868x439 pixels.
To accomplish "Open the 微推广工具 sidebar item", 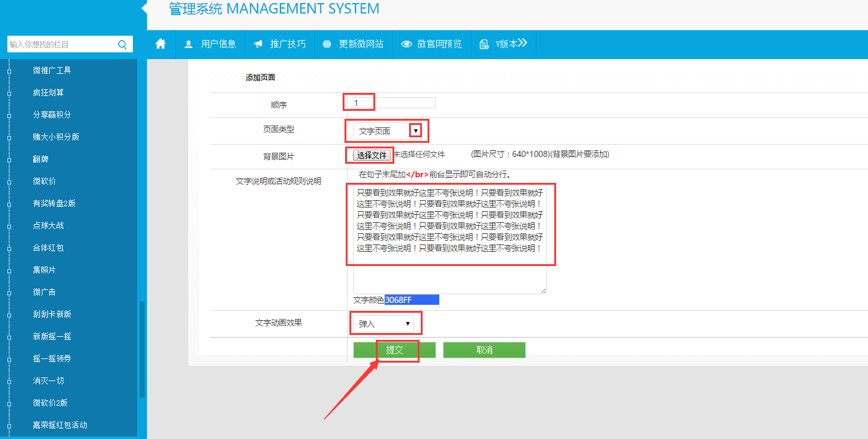I will point(52,70).
